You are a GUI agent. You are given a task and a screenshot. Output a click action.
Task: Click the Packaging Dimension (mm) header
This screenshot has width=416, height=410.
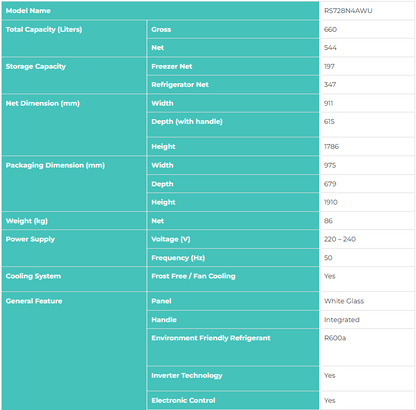74,184
